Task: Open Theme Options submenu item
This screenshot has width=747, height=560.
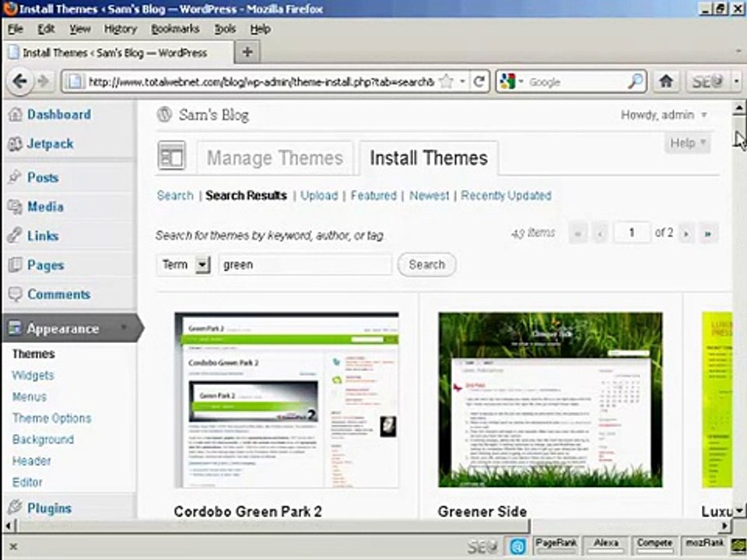Action: pyautogui.click(x=51, y=418)
